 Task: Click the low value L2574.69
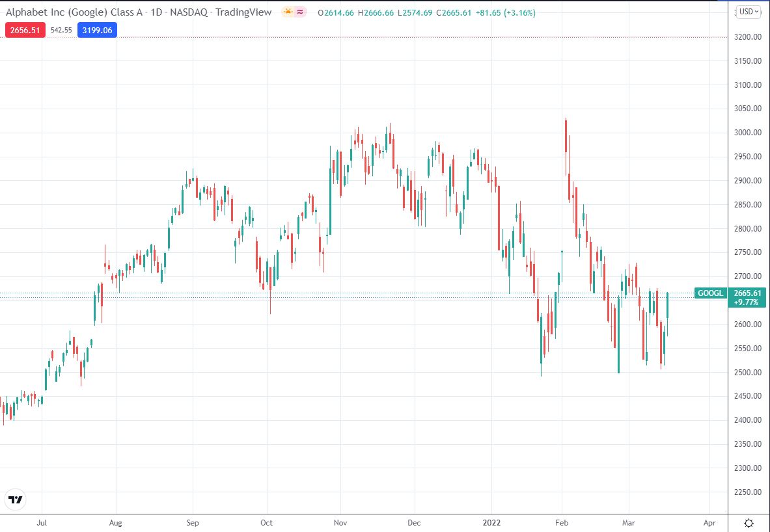415,13
